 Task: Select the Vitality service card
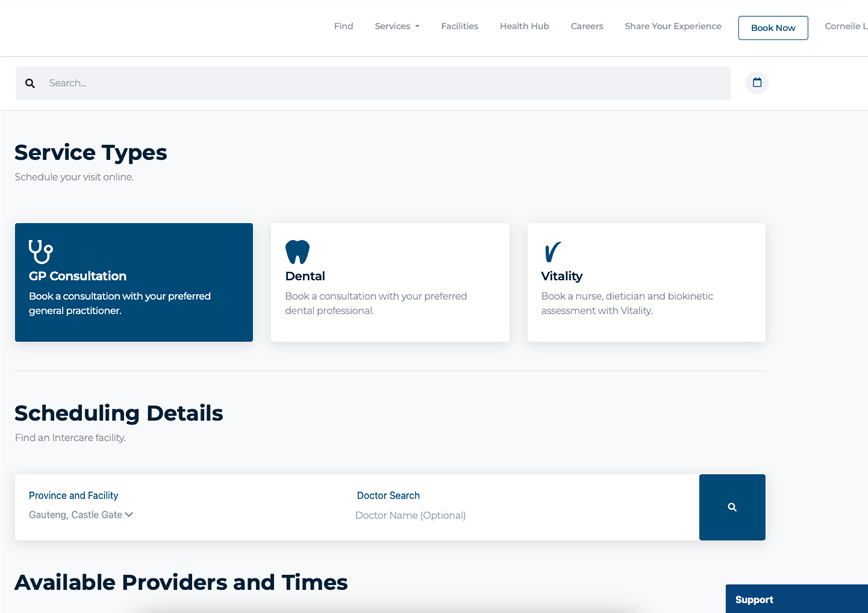(646, 282)
